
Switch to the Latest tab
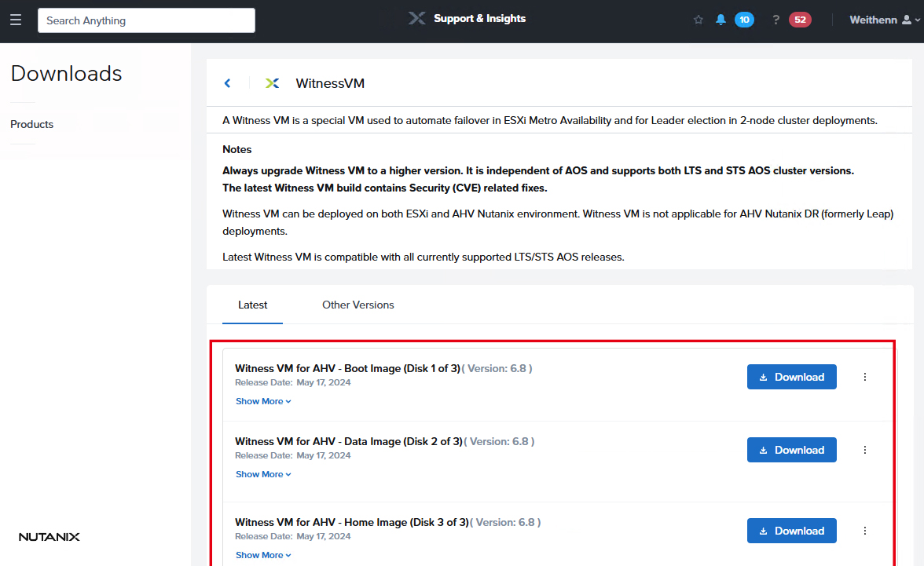click(252, 305)
